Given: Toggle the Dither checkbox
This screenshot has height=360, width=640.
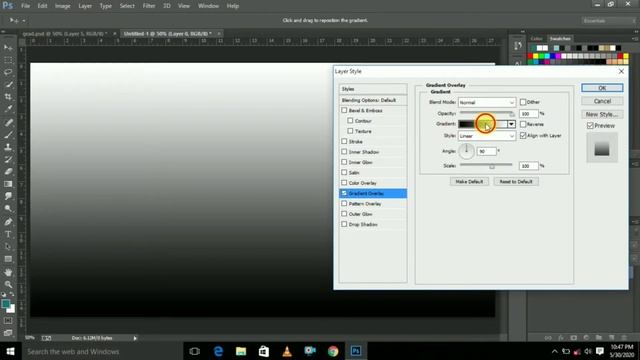Looking at the screenshot, I should pyautogui.click(x=523, y=102).
